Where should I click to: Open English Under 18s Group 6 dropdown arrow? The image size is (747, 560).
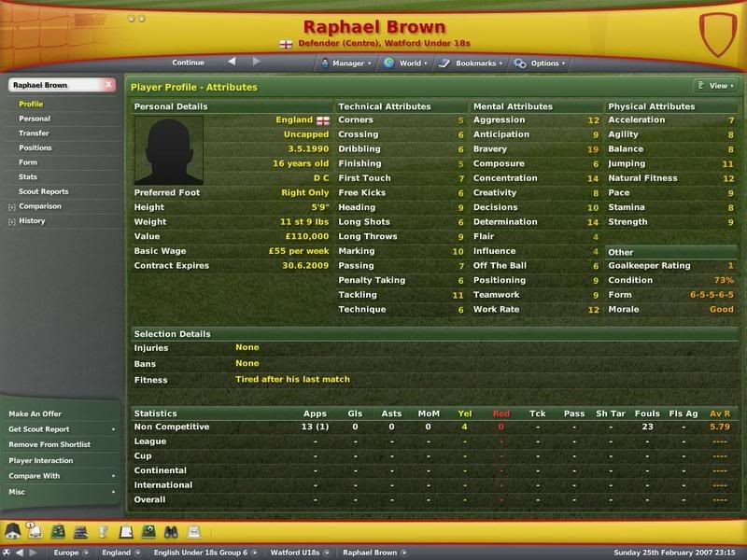click(254, 553)
